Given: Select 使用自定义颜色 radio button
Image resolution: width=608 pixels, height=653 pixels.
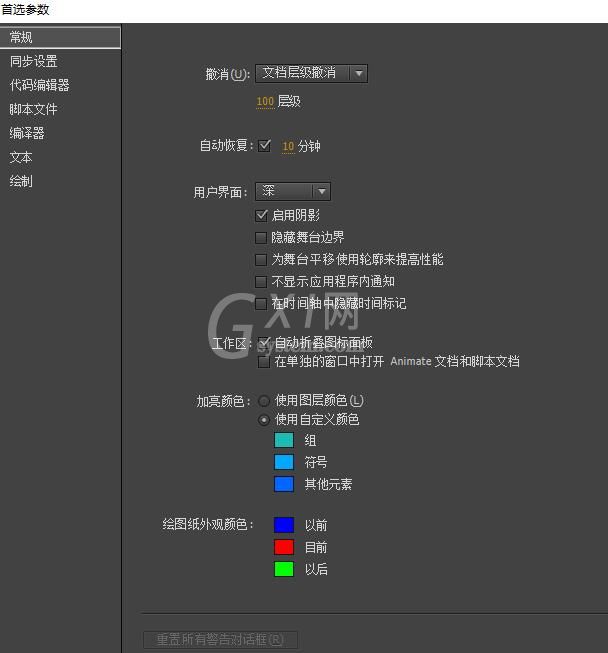Looking at the screenshot, I should [x=264, y=420].
